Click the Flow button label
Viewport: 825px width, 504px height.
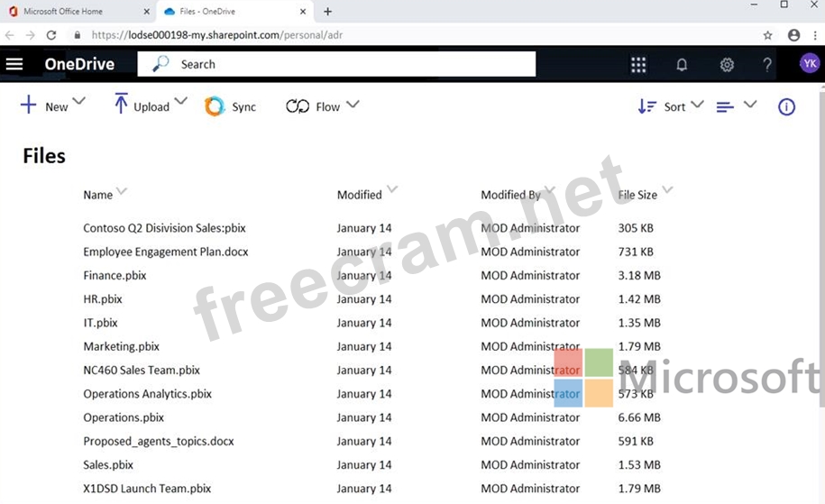[x=328, y=106]
